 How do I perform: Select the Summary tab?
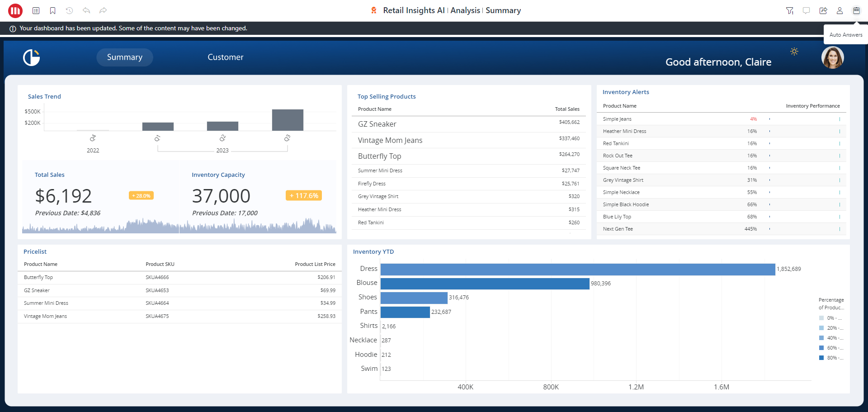pos(125,57)
